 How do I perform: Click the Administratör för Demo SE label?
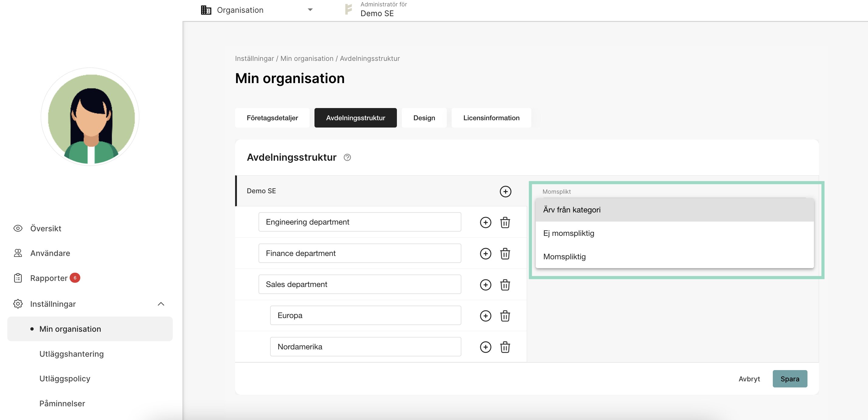coord(384,9)
